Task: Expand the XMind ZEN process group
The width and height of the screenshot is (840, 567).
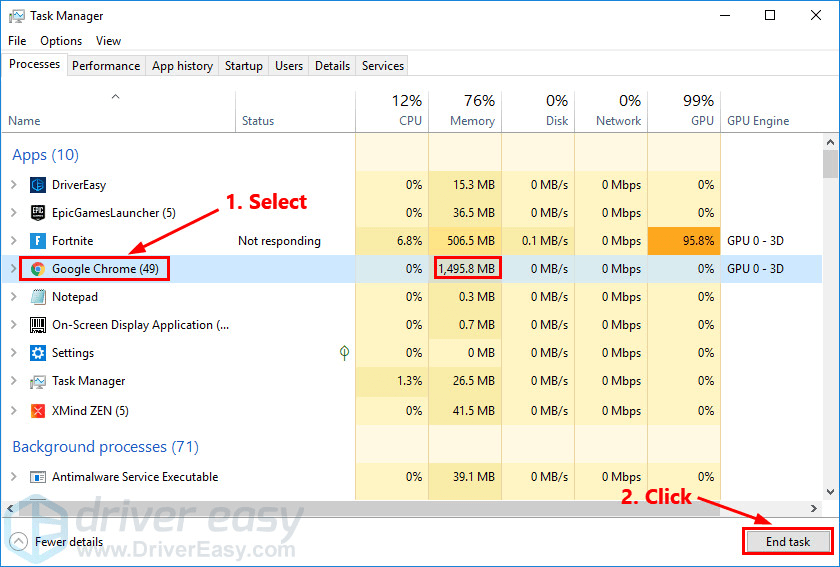Action: pos(13,411)
